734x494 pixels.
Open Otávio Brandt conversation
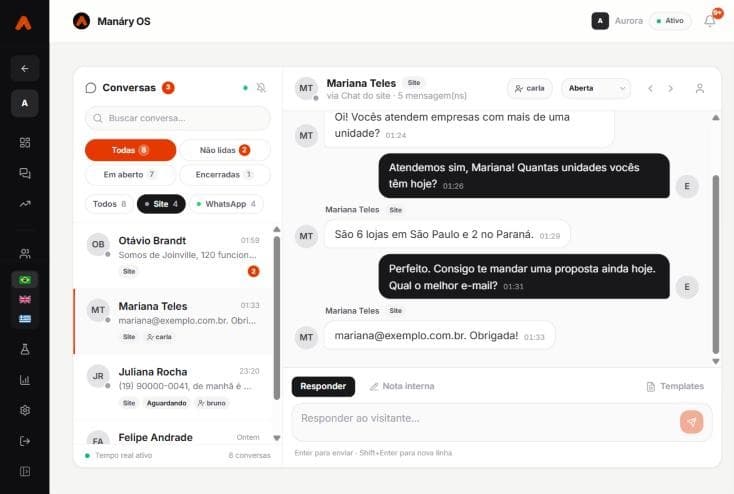click(172, 255)
